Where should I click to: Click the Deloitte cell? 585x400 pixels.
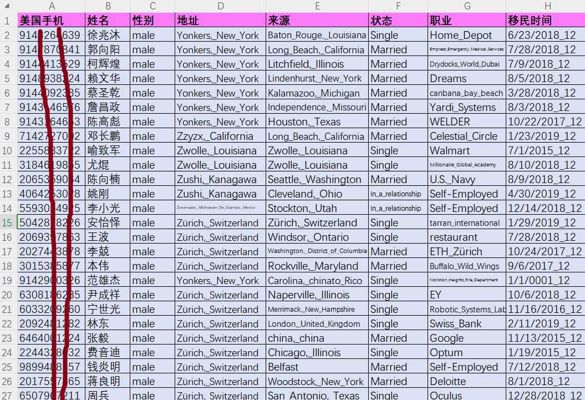click(467, 382)
